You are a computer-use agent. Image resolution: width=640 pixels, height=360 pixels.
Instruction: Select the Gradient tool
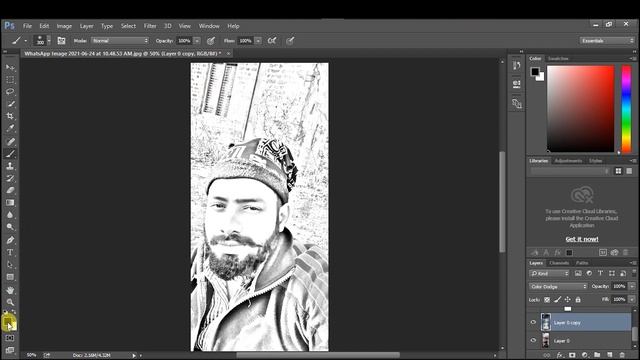10,202
